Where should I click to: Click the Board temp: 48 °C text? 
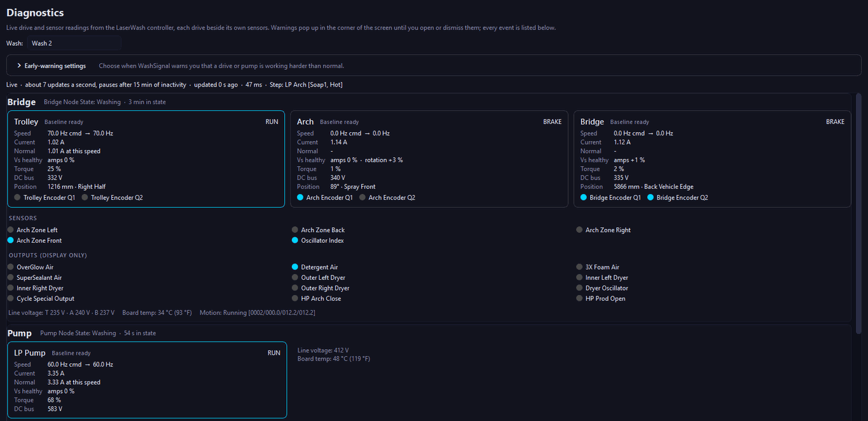pyautogui.click(x=334, y=359)
